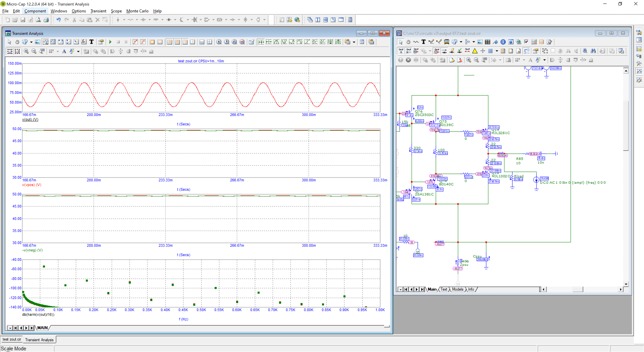
Task: Expand the diode component dropdown arrow
Action: click(x=175, y=20)
